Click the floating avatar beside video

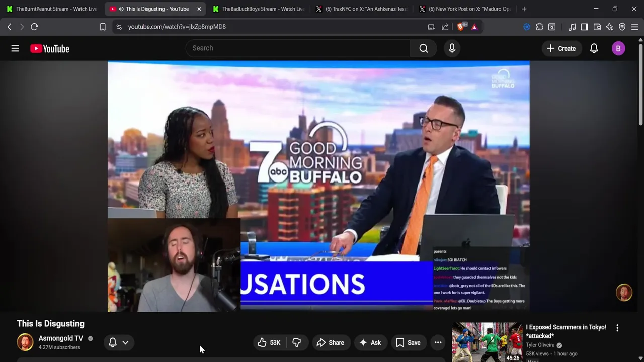(x=624, y=293)
